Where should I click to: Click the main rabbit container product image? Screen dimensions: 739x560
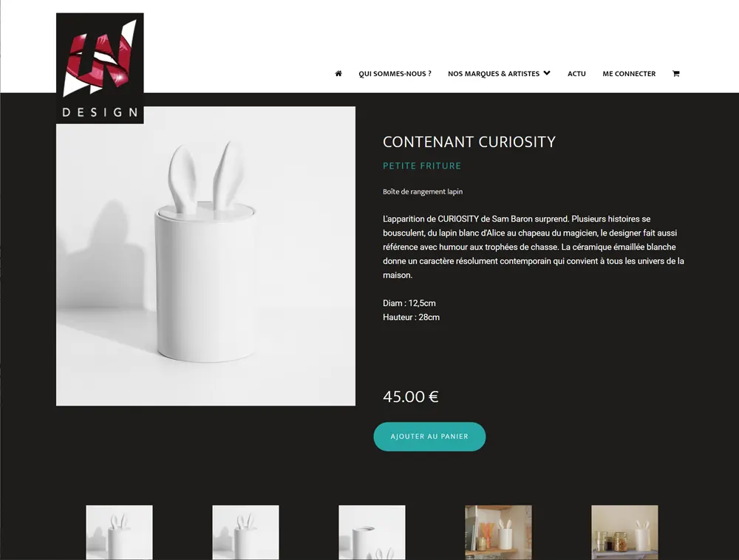(205, 256)
